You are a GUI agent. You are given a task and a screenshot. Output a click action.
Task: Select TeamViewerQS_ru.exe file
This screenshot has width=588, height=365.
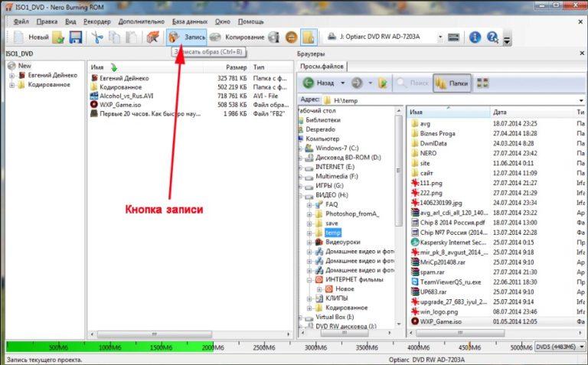[x=450, y=282]
